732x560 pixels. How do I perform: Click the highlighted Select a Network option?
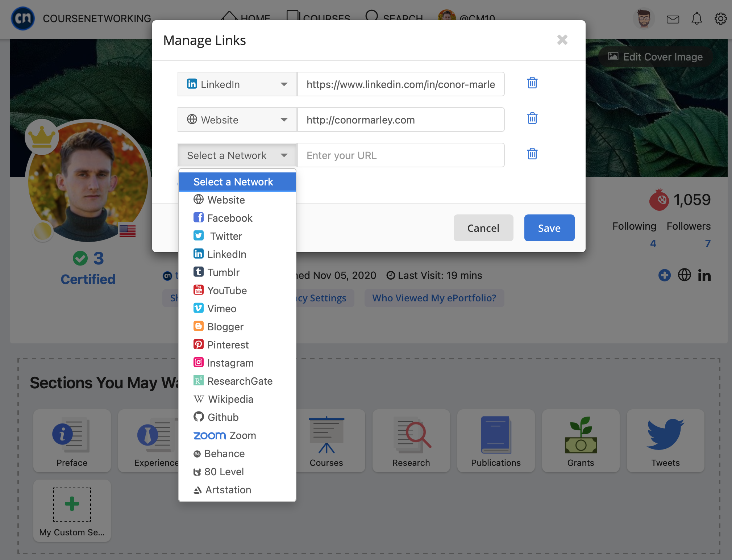click(x=237, y=182)
